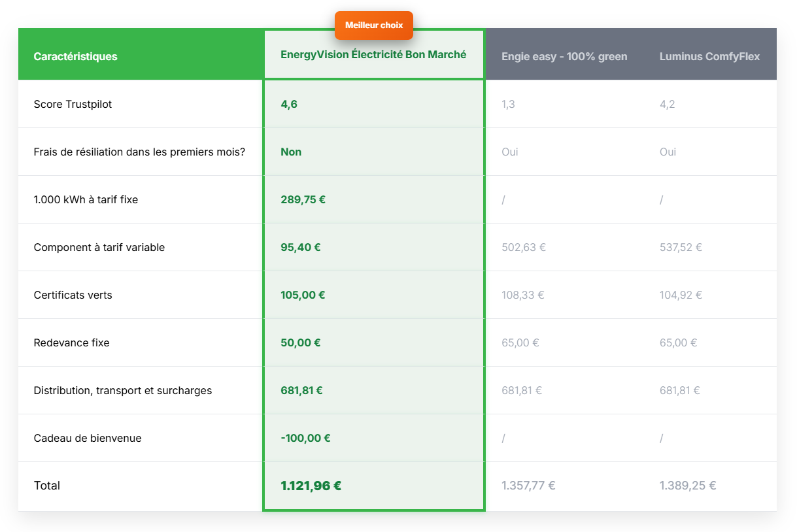Screen dimensions: 797x532
Task: Select the Luminus Trustpilot score "4,2"
Action: click(667, 104)
